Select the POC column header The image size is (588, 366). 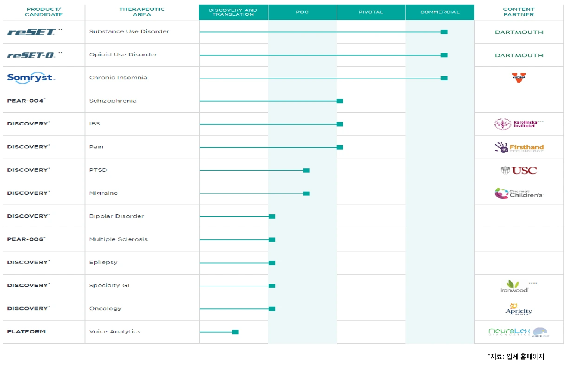(x=302, y=12)
